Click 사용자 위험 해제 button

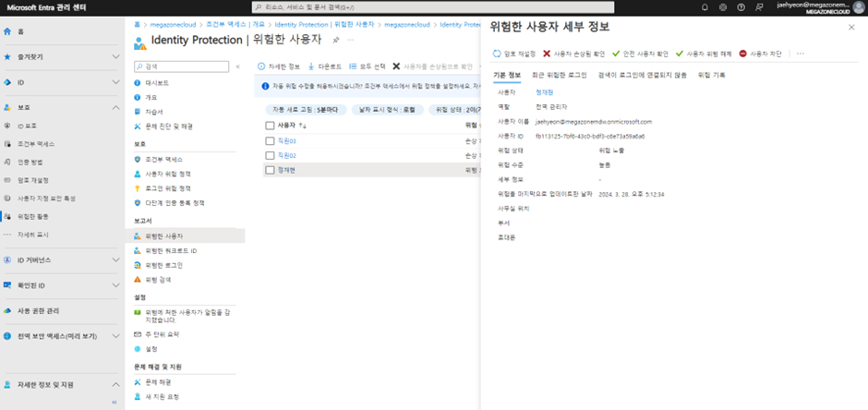[704, 54]
